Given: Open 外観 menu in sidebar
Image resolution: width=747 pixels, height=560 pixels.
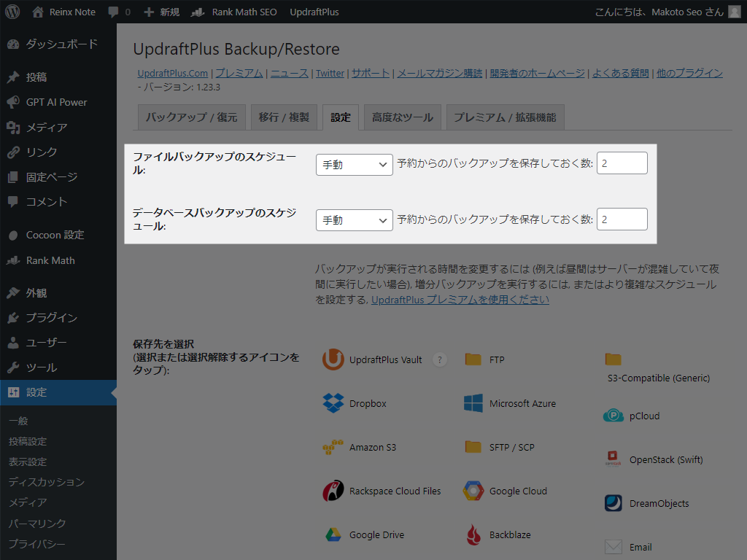Looking at the screenshot, I should (58, 293).
